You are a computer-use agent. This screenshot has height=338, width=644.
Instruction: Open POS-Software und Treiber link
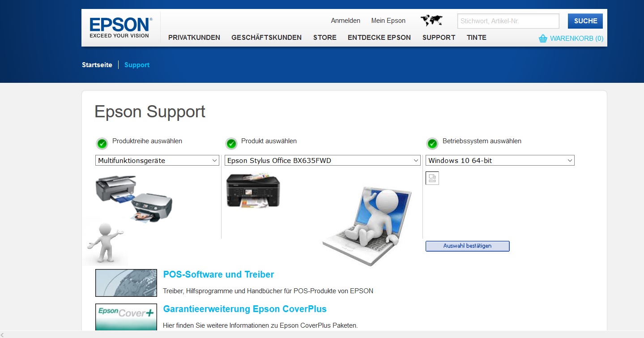[x=218, y=274]
